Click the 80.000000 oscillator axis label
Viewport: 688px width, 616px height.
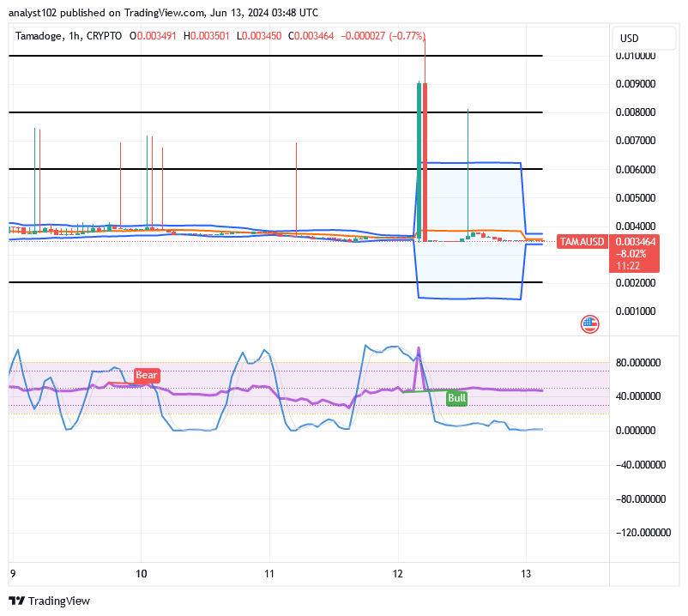point(638,363)
